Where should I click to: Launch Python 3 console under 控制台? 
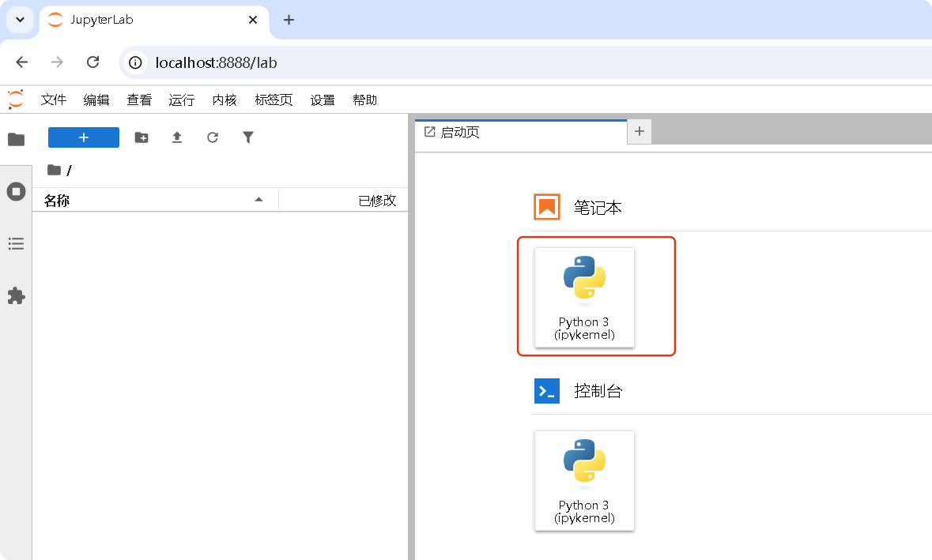584,480
